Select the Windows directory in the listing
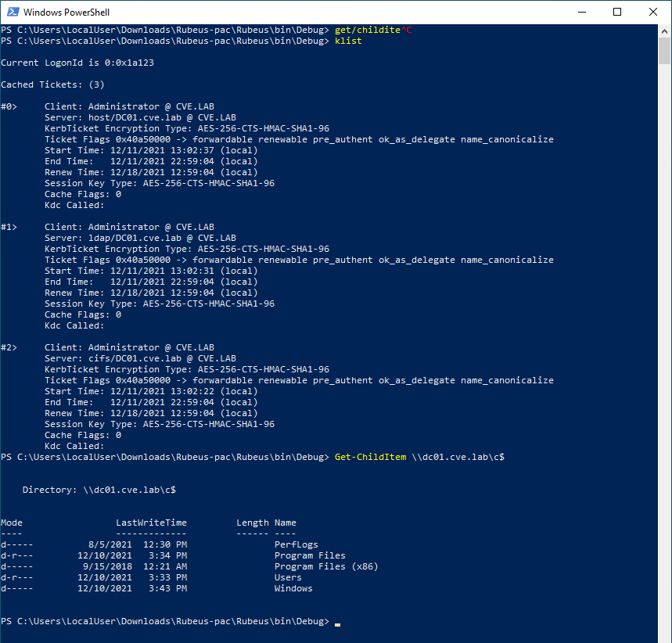 293,587
